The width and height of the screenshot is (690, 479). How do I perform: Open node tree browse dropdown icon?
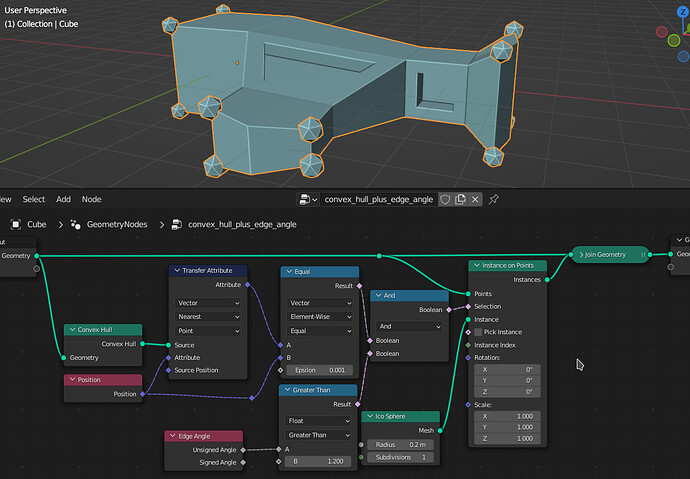point(308,199)
